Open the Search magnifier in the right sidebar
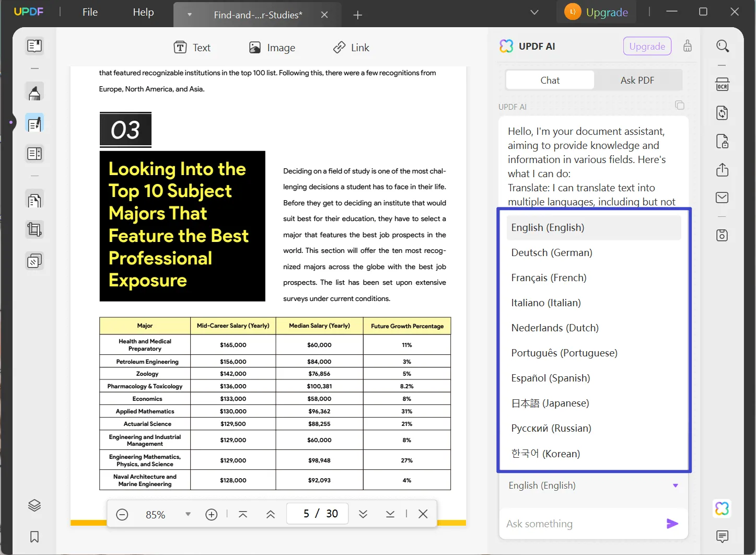 722,46
